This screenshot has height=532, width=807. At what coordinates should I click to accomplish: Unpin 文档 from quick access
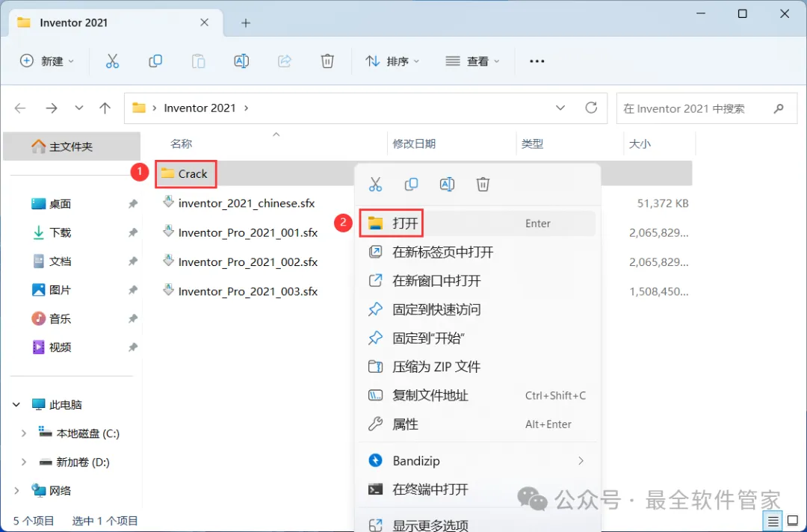[133, 262]
